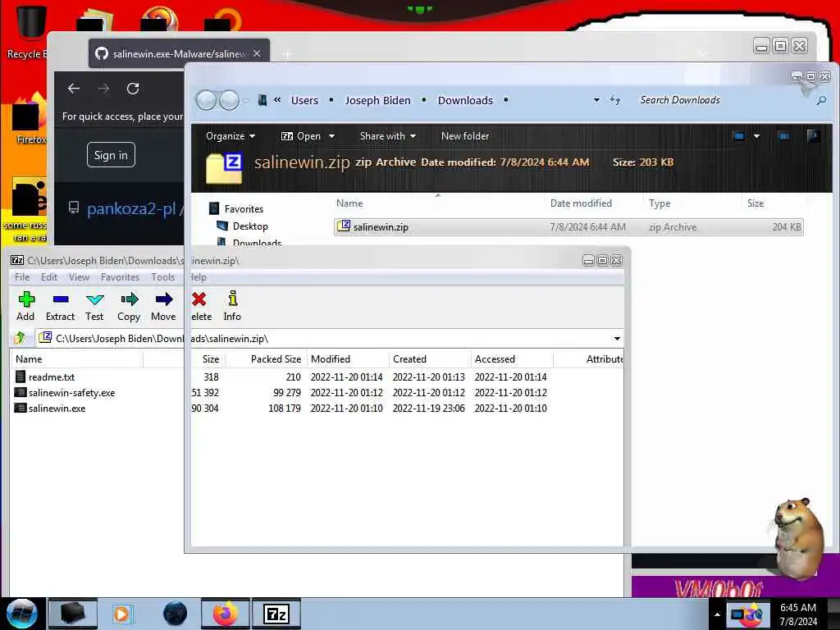Click the 7-Zip path address field
Viewport: 840px width, 630px height.
[324, 339]
